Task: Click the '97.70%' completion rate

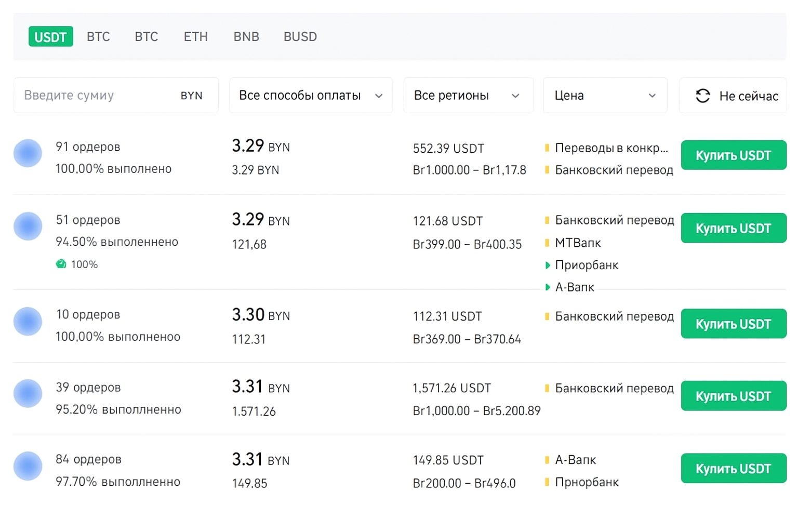Action: point(76,482)
